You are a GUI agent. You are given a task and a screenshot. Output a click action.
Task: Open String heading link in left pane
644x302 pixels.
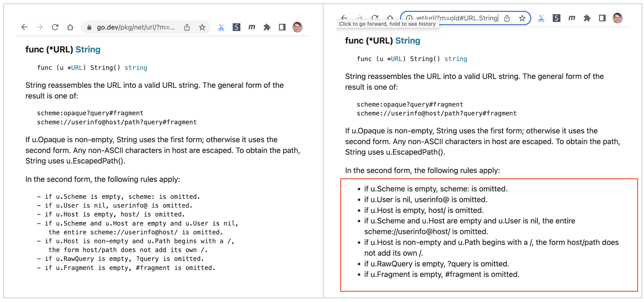click(x=88, y=50)
